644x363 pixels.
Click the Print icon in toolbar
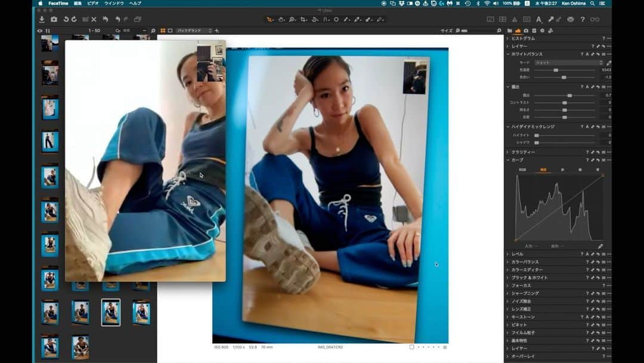(x=571, y=19)
